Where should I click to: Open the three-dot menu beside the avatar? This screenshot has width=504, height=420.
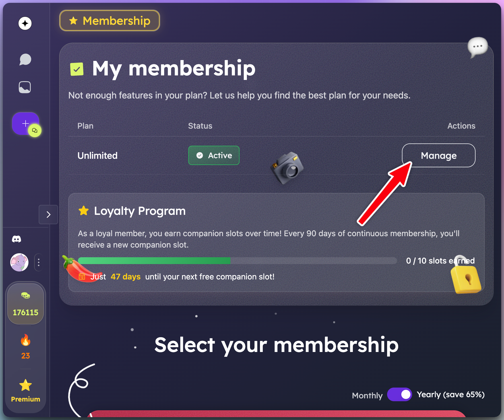[x=38, y=262]
